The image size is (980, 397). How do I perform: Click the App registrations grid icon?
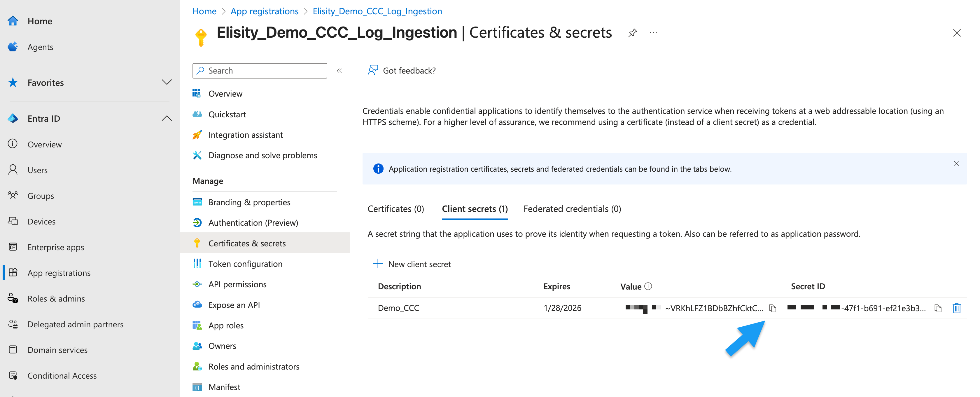13,273
